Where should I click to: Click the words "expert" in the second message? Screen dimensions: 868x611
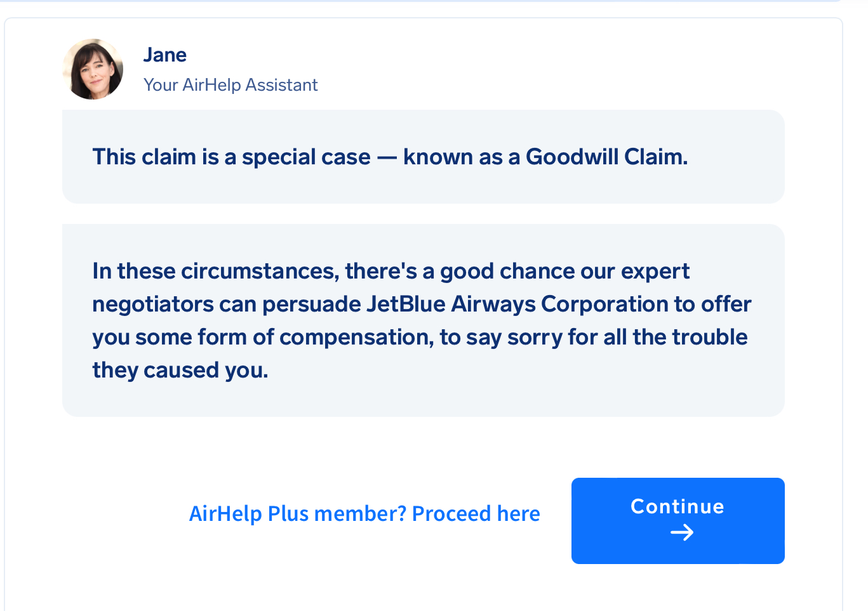655,271
